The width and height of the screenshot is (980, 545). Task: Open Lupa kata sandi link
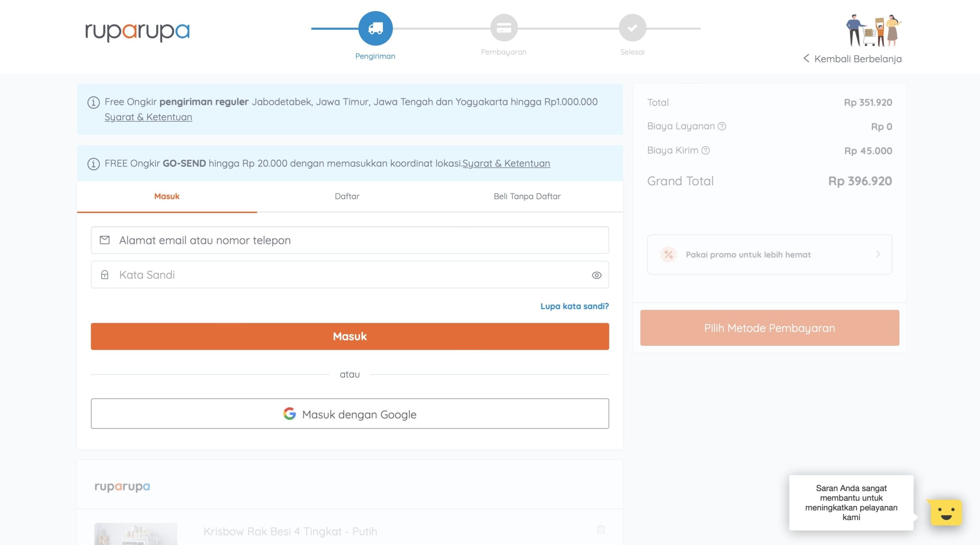pyautogui.click(x=574, y=306)
